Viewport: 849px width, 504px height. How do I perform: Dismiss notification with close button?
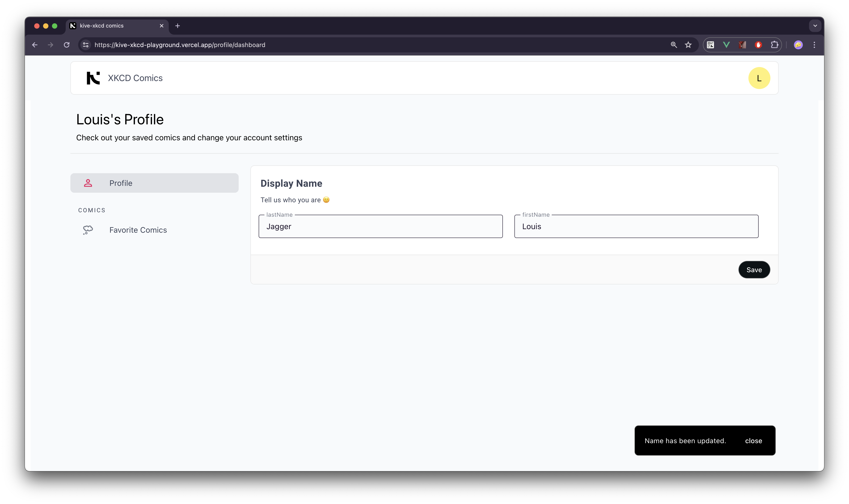pyautogui.click(x=753, y=441)
